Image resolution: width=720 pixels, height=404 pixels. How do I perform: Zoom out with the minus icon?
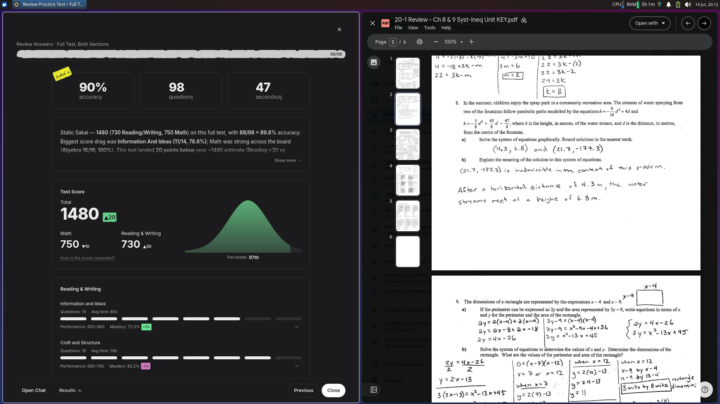click(x=436, y=42)
